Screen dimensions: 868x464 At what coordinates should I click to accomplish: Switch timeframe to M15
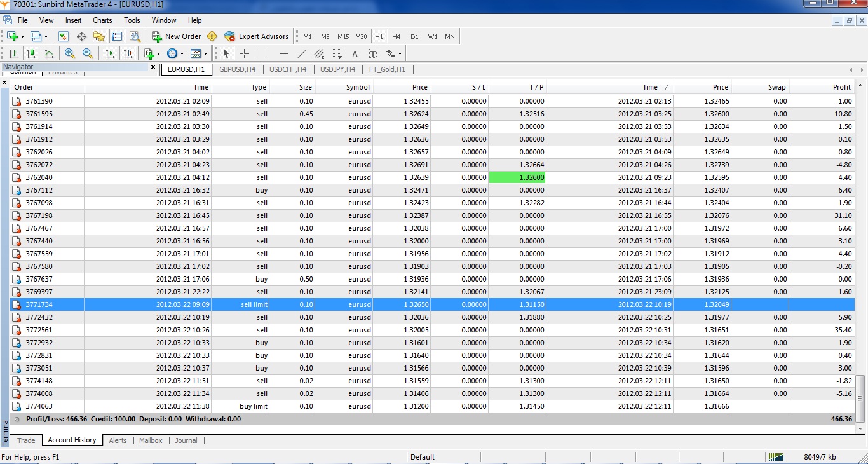343,36
